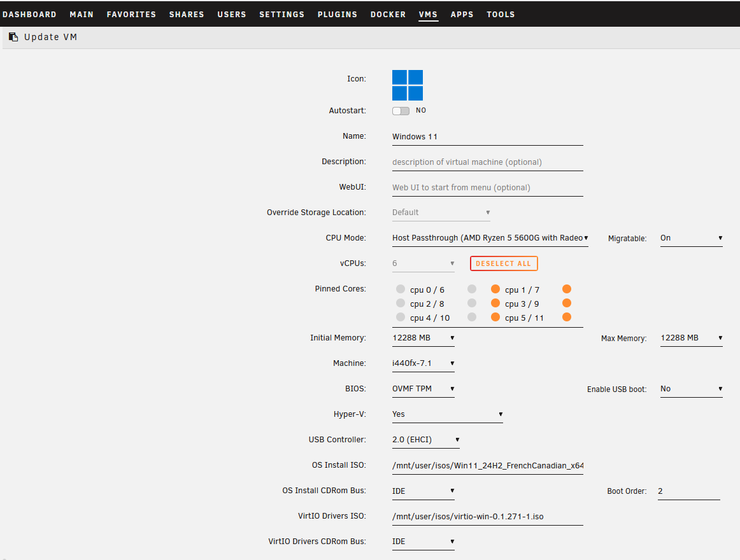
Task: Enable the grey circle left of cpu 0 / 6
Action: [401, 290]
